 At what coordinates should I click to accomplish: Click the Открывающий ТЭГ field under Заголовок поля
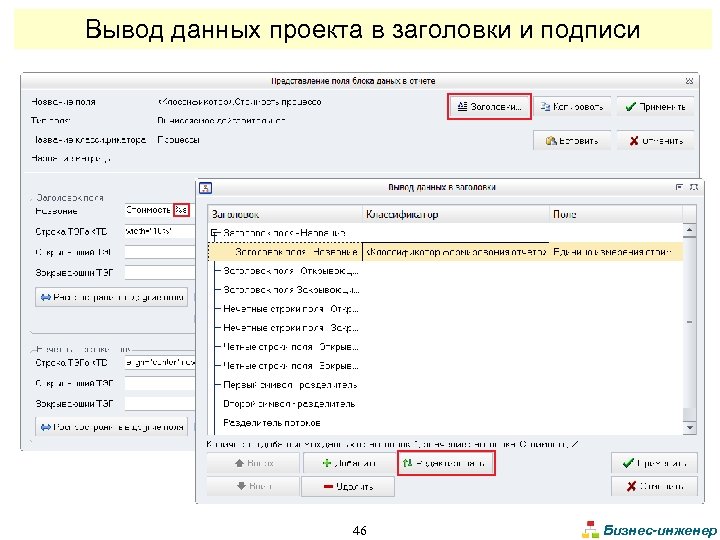point(159,252)
